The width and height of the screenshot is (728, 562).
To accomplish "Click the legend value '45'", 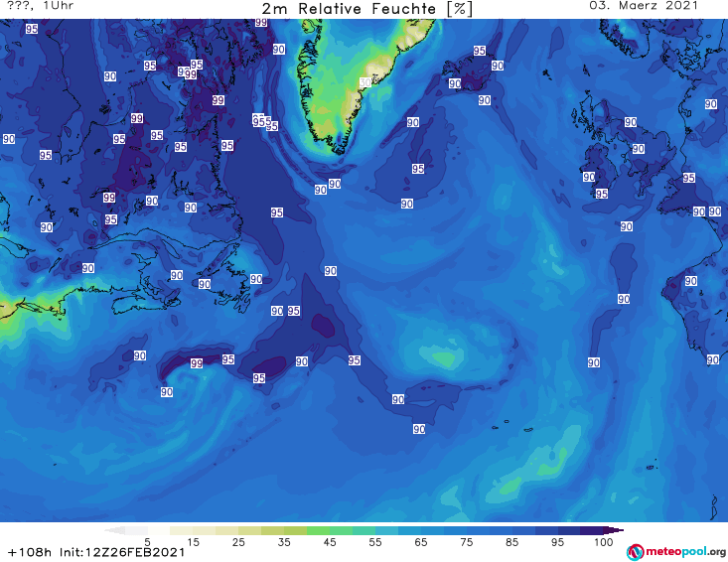I will coord(330,542).
